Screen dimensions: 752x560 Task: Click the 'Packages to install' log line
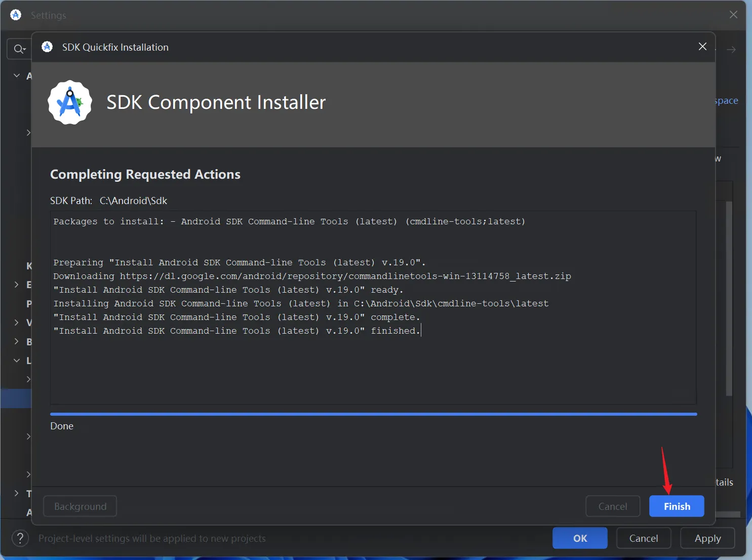(289, 221)
